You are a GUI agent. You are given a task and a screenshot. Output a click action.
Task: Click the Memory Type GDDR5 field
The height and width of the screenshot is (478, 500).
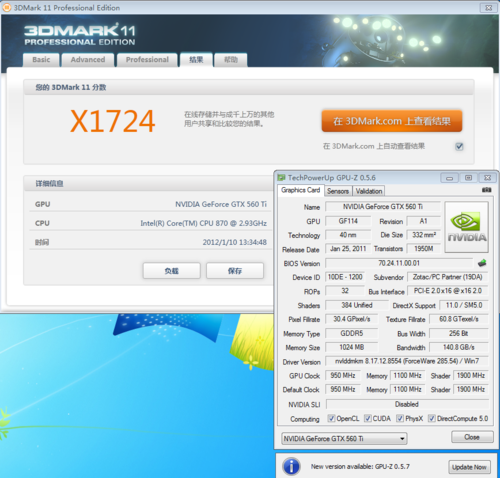point(352,333)
